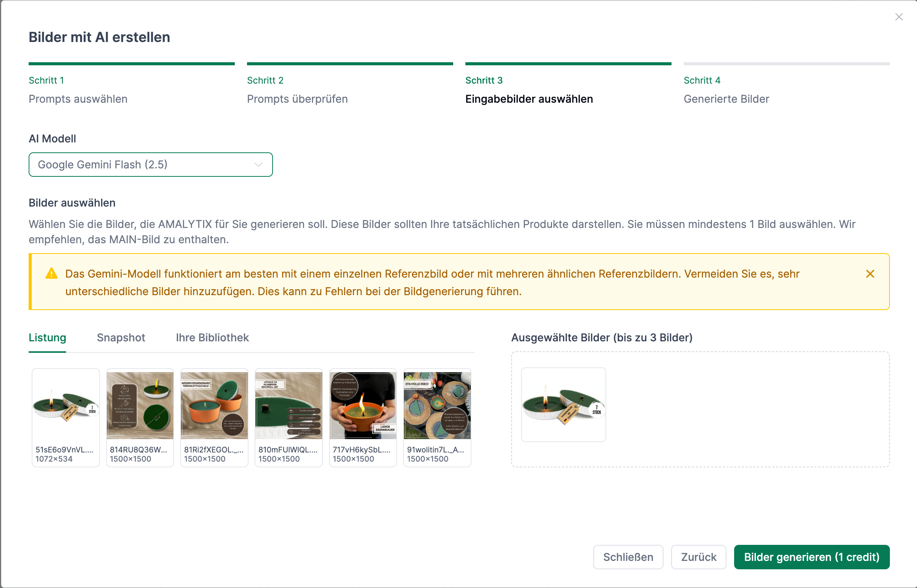Viewport: 917px width, 588px height.
Task: Switch to the Snapshot tab
Action: click(121, 338)
